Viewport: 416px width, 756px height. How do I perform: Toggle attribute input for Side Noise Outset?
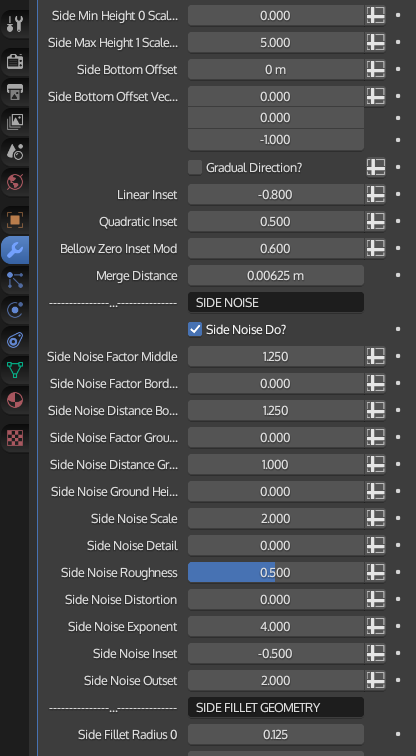click(375, 681)
